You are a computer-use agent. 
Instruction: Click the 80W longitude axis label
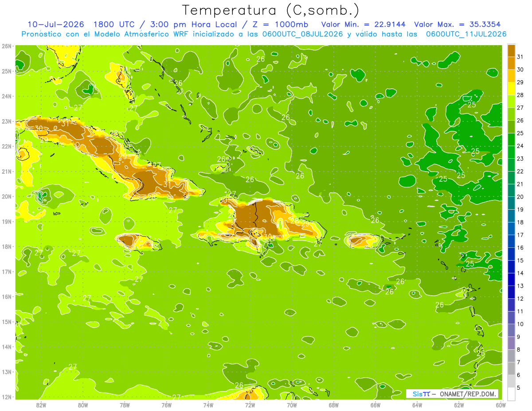pos(83,405)
